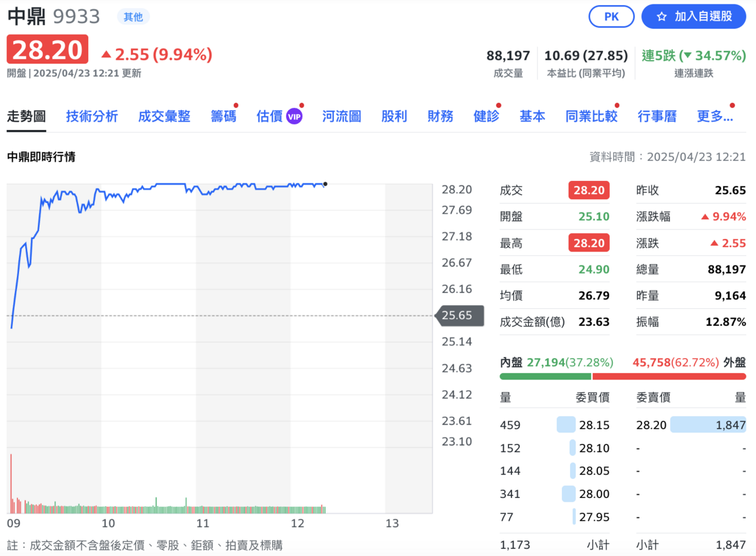Select the 走勢圖 tab
The image size is (756, 556).
click(x=26, y=117)
